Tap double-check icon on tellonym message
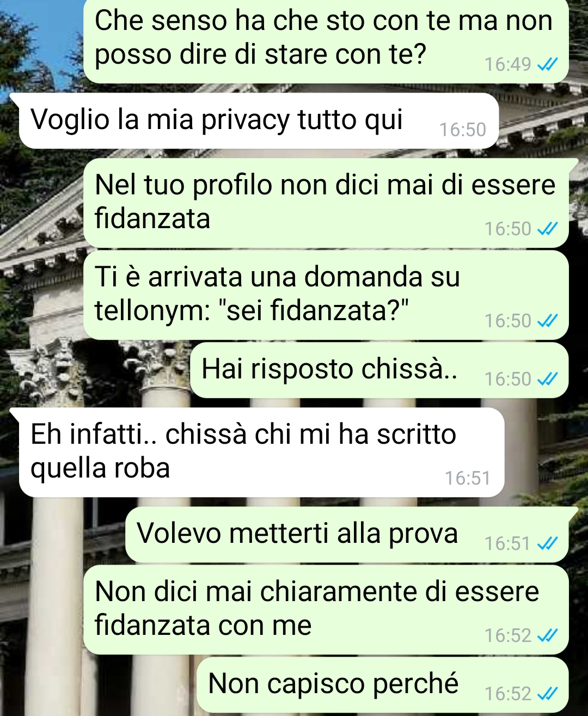Screen dimensions: 588x716 click(547, 321)
